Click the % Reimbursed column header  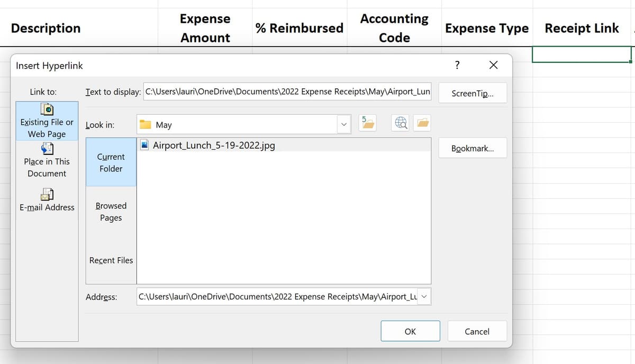pyautogui.click(x=300, y=28)
